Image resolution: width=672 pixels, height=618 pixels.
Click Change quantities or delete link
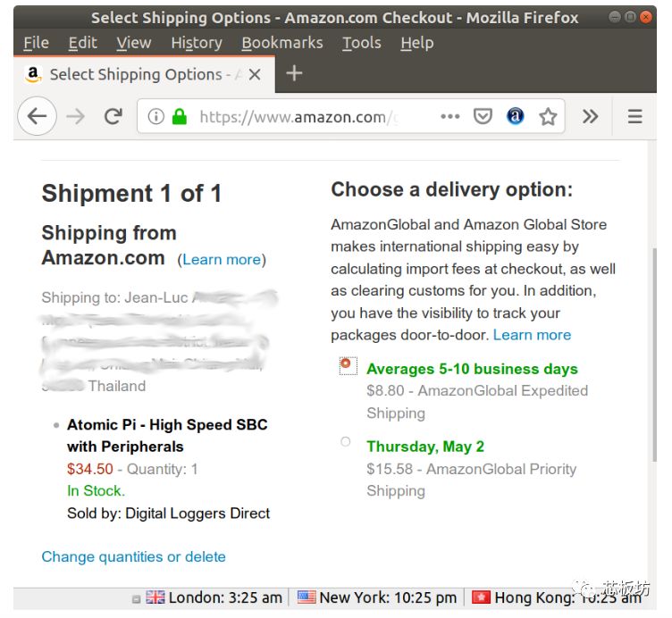tap(134, 556)
